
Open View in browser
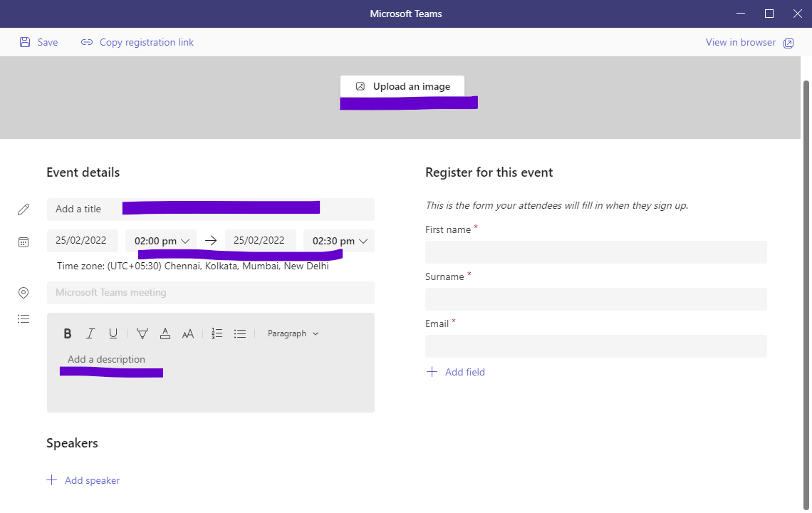tap(741, 42)
